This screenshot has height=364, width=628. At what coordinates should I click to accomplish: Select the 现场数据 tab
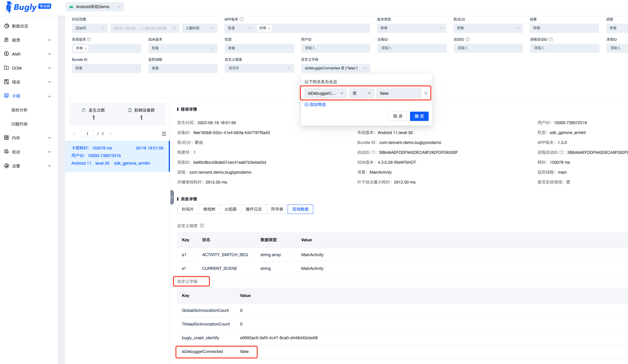coord(300,209)
